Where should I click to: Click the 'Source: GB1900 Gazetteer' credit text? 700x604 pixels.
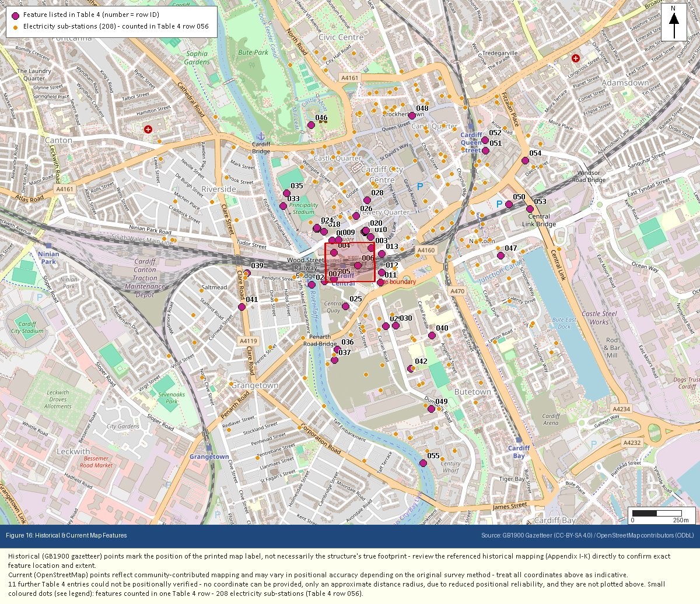tap(587, 535)
